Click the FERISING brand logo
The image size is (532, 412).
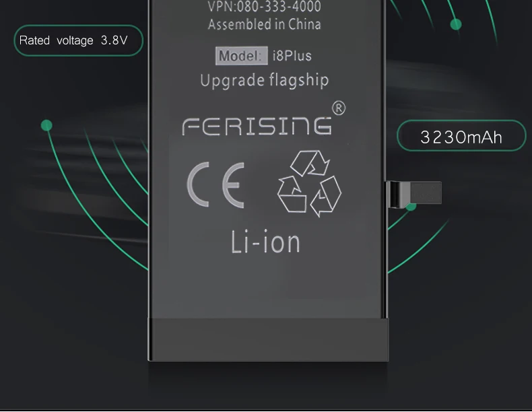click(x=257, y=126)
